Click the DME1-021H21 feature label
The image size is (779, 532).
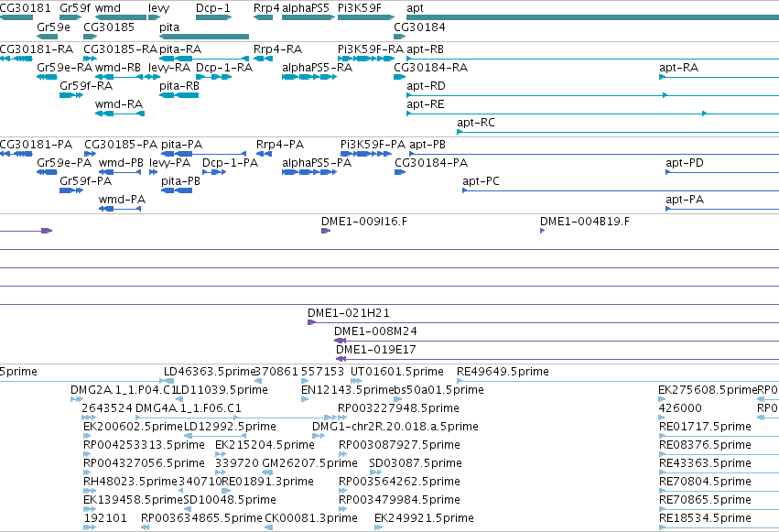(x=349, y=313)
